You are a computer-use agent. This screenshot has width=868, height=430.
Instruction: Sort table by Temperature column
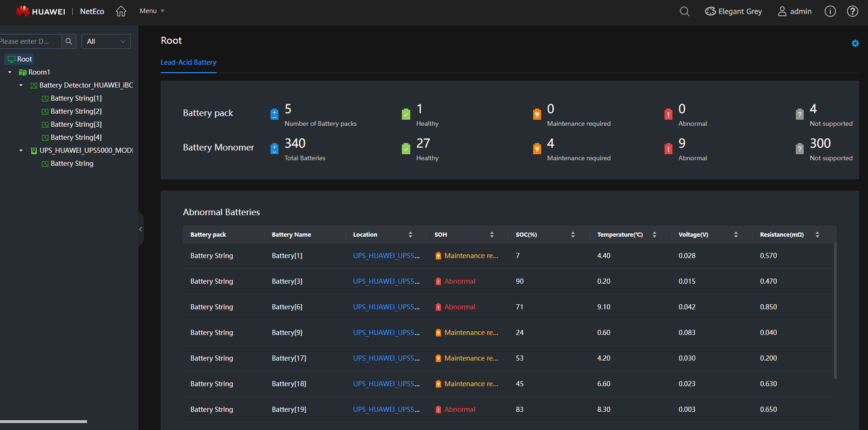tap(654, 235)
